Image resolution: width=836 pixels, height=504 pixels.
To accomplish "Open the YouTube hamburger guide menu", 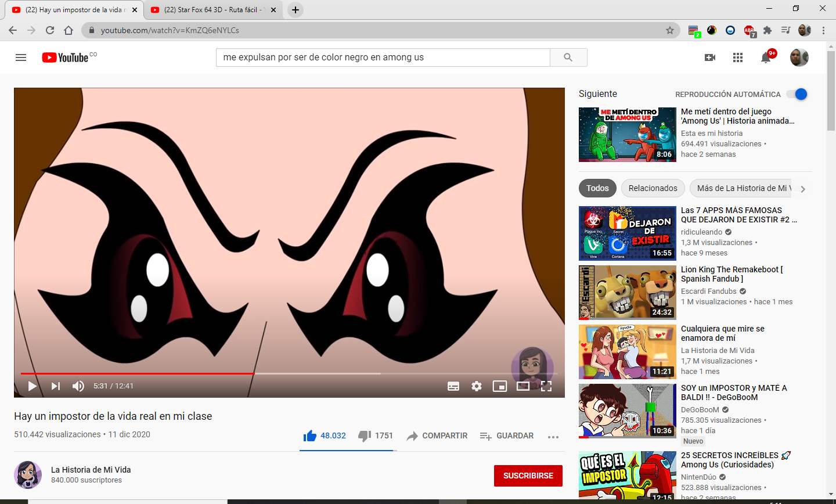I will (x=21, y=57).
